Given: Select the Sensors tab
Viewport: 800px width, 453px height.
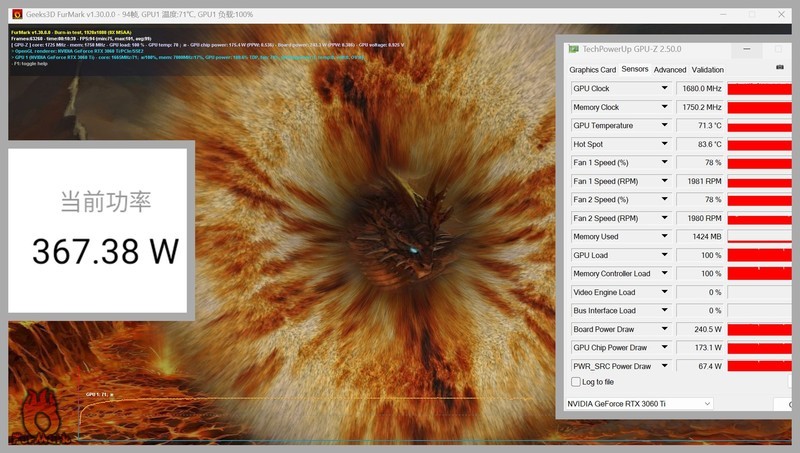Looking at the screenshot, I should coord(634,70).
